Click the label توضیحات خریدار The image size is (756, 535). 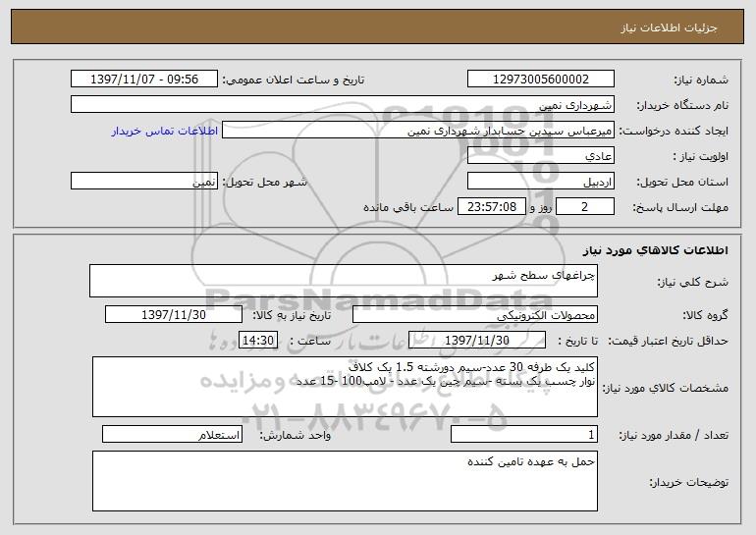click(x=688, y=482)
